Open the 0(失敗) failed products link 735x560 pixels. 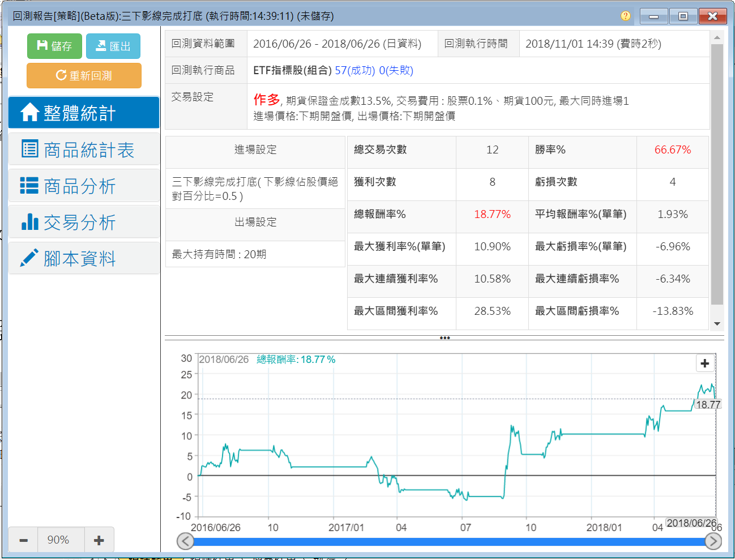396,70
